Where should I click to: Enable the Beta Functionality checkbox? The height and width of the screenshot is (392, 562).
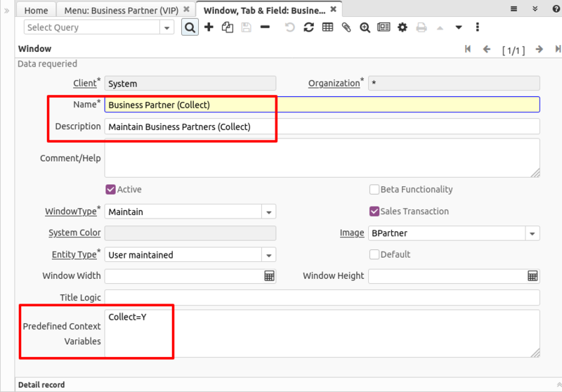(374, 190)
